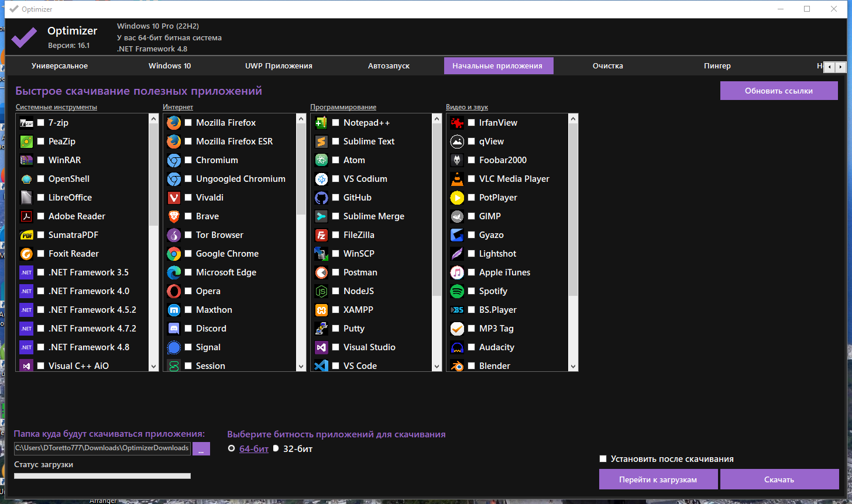852x504 pixels.
Task: Switch to the Windows 10 tab
Action: pos(170,65)
